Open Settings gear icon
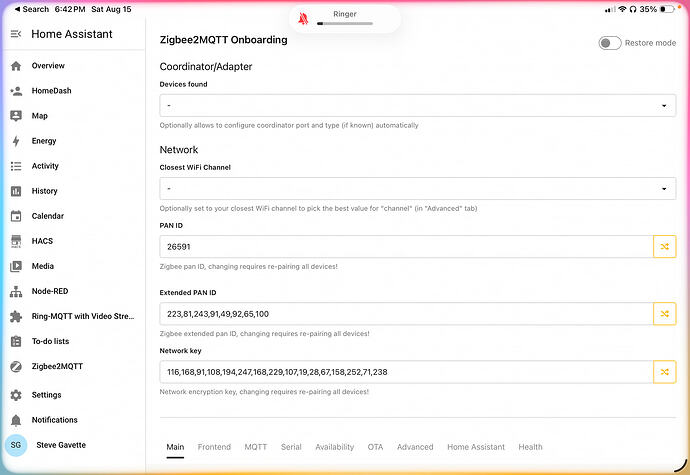Image resolution: width=690 pixels, height=475 pixels. tap(16, 395)
